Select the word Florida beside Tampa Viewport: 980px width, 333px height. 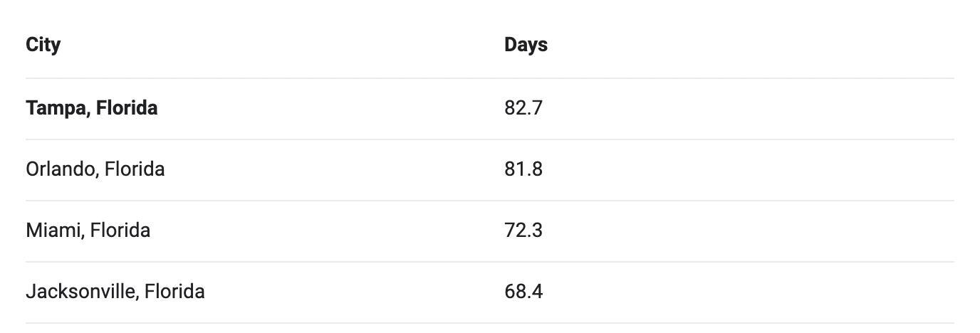[x=127, y=108]
